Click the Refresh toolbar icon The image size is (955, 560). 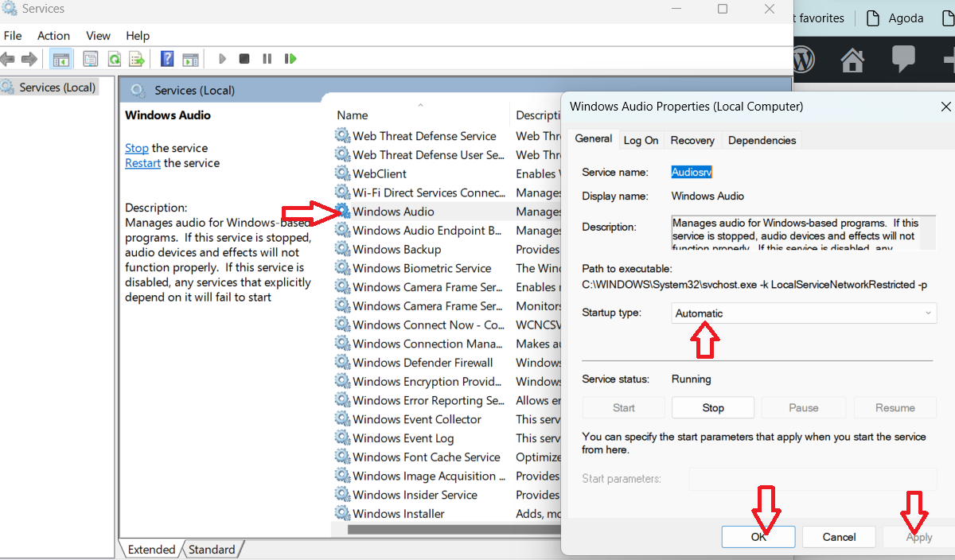[114, 59]
